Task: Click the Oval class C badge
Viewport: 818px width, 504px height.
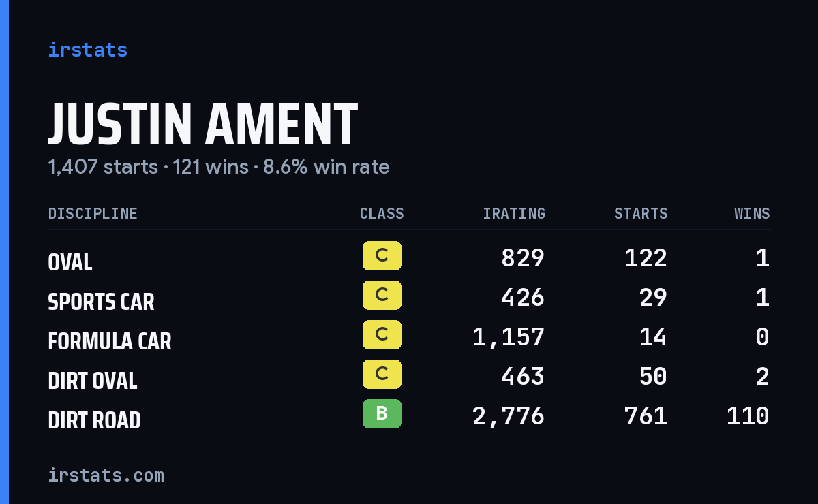Action: [382, 256]
